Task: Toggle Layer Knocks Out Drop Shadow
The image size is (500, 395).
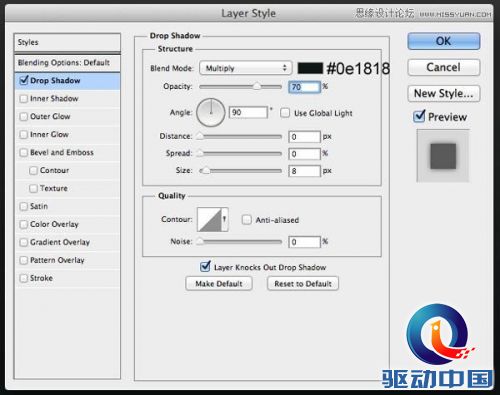Action: (x=205, y=266)
